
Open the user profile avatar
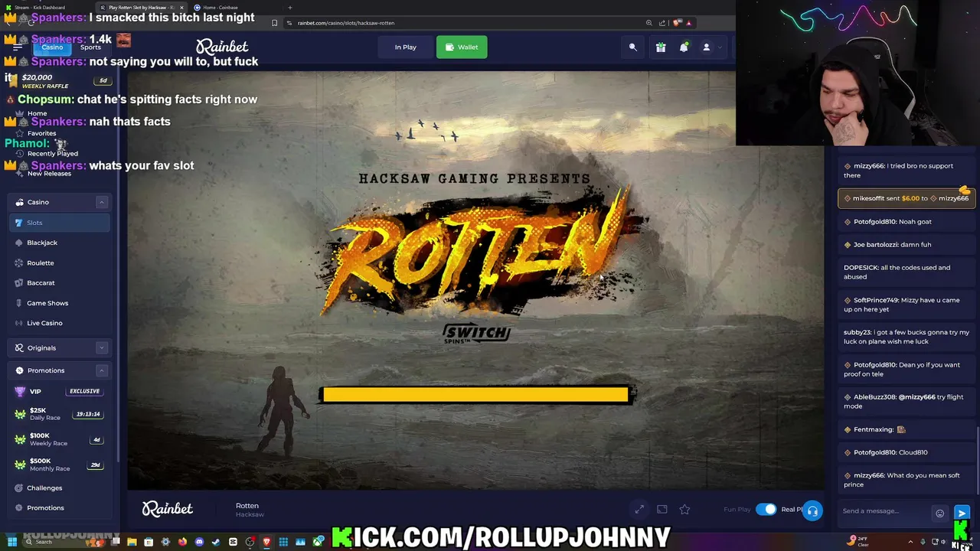tap(707, 47)
